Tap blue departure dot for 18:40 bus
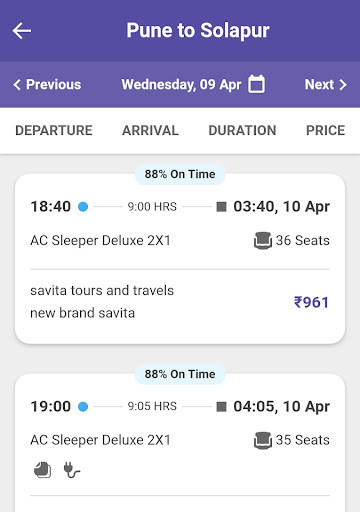360x512 pixels. point(83,207)
